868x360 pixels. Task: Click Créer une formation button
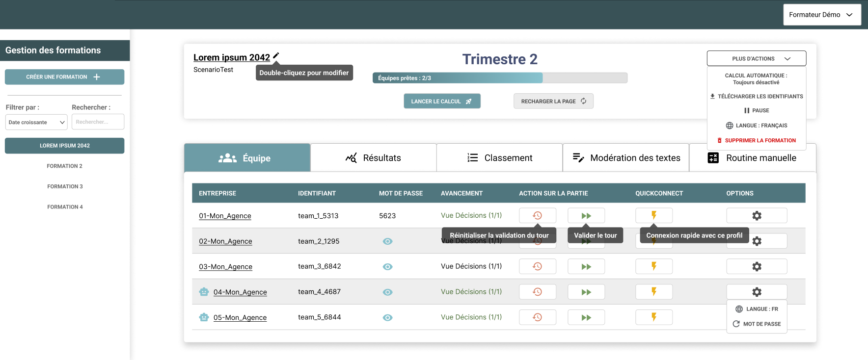[x=64, y=77]
